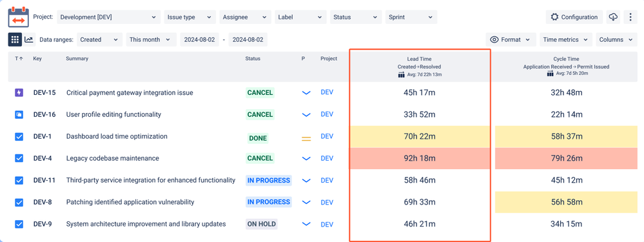Click CANCEL status badge for DEV-4
644x242 pixels.
(260, 158)
